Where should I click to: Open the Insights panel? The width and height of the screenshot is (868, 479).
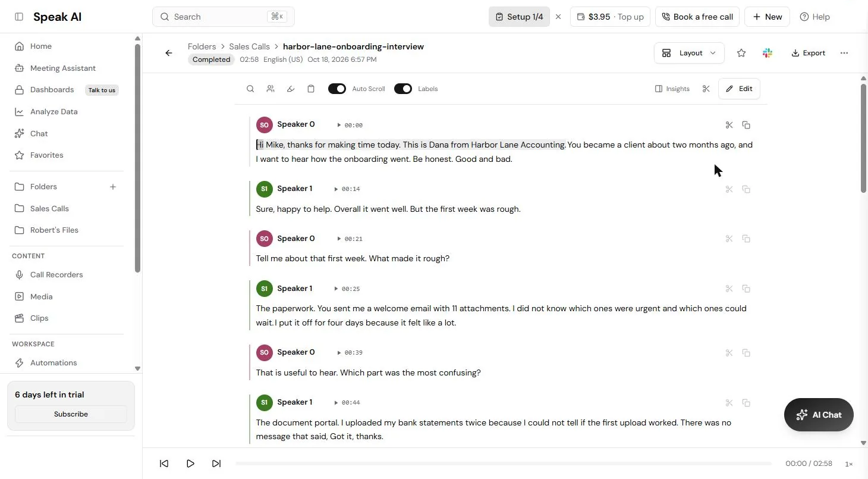pos(672,89)
